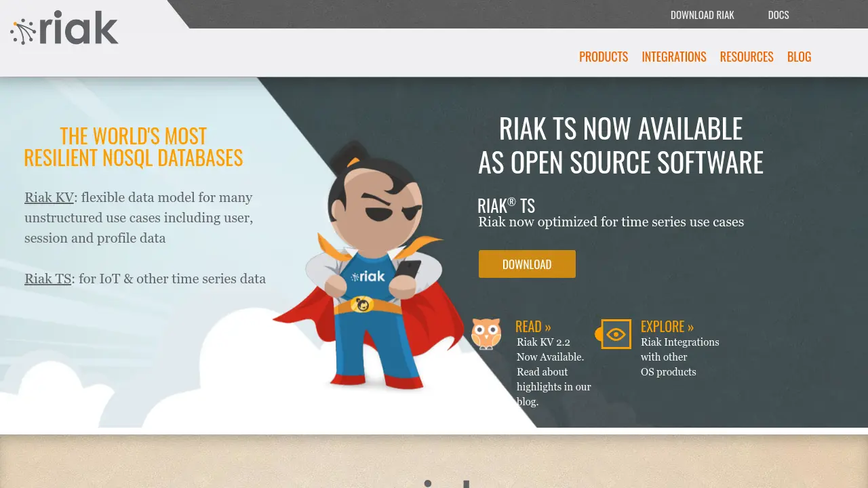The width and height of the screenshot is (868, 488).
Task: Click the "Riak KV 2.2 Now Available" text
Action: coord(553,371)
